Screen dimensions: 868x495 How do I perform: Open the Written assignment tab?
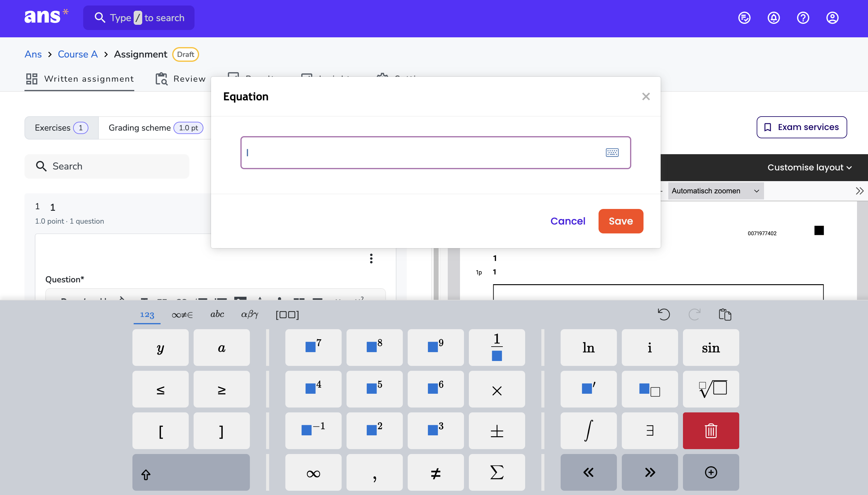tap(80, 79)
